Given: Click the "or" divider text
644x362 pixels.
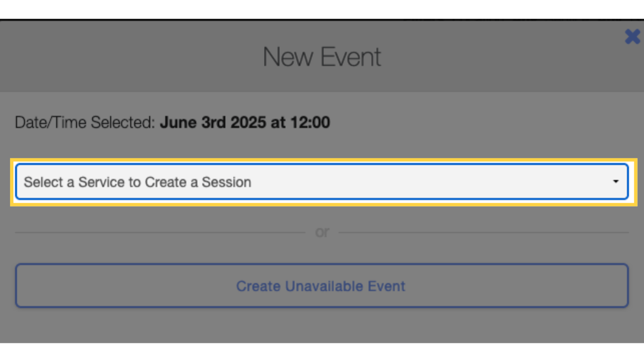Looking at the screenshot, I should coord(322,232).
